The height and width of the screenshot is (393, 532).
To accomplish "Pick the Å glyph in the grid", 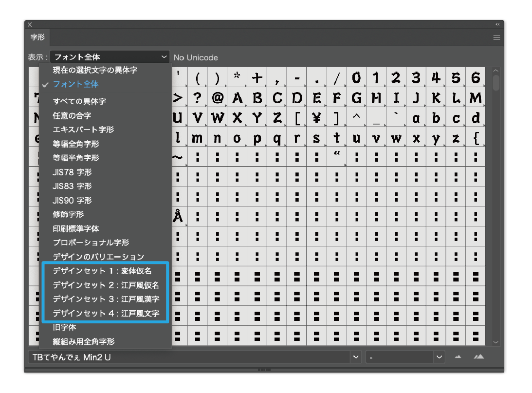I will (x=178, y=217).
